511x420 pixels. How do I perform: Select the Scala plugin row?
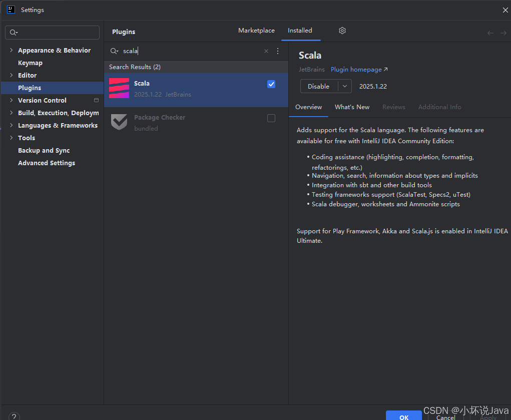[x=196, y=90]
